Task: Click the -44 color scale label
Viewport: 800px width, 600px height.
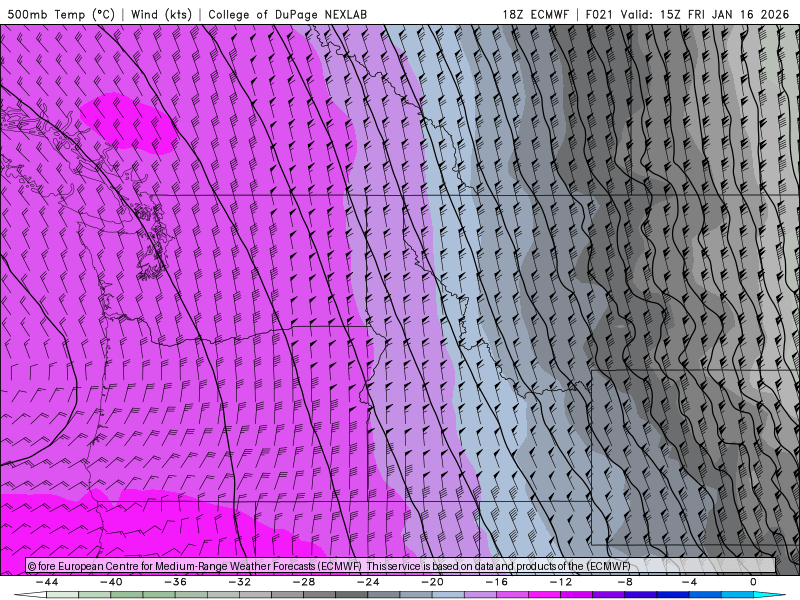Action: click(47, 582)
